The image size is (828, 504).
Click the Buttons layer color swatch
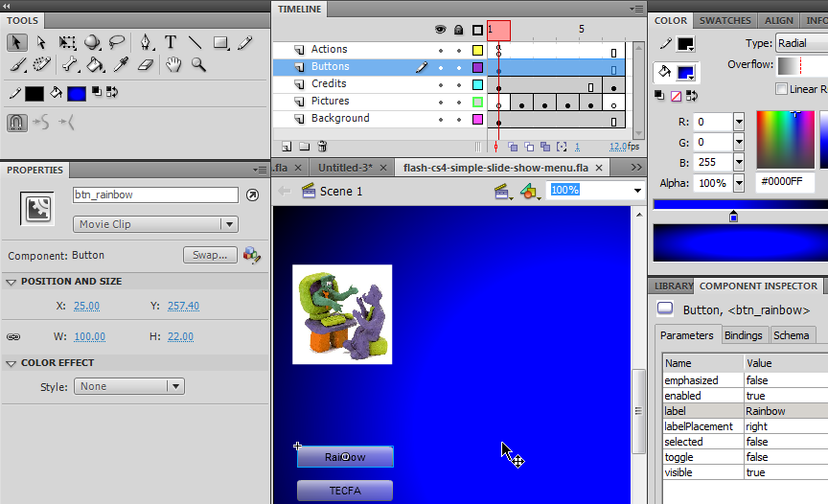click(477, 67)
